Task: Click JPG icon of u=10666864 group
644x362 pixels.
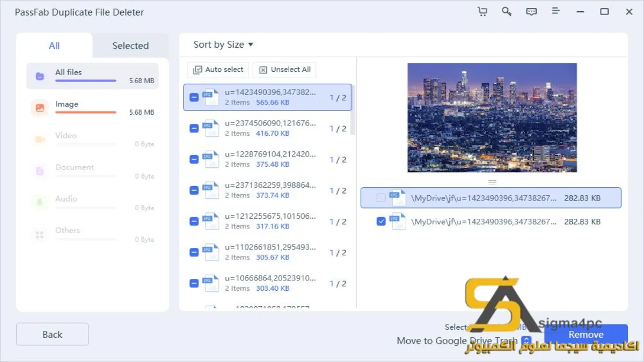Action: pos(211,284)
